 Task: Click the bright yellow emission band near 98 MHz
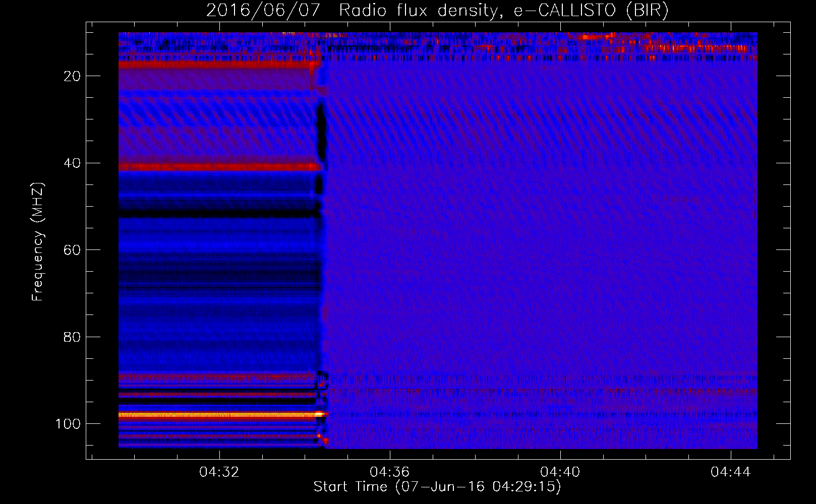point(221,414)
